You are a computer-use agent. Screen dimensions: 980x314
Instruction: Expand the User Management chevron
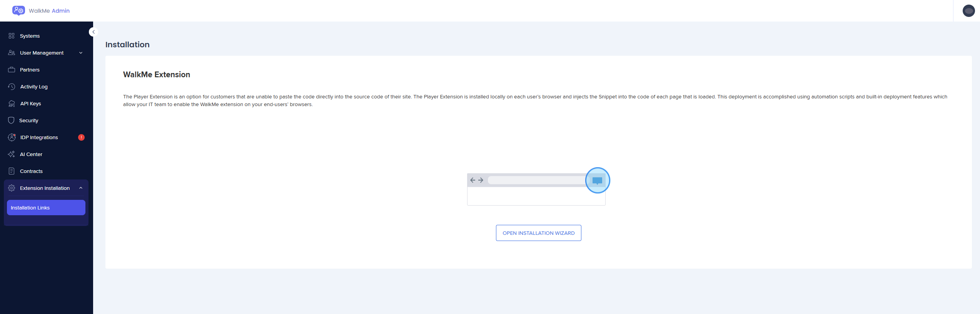[x=81, y=53]
